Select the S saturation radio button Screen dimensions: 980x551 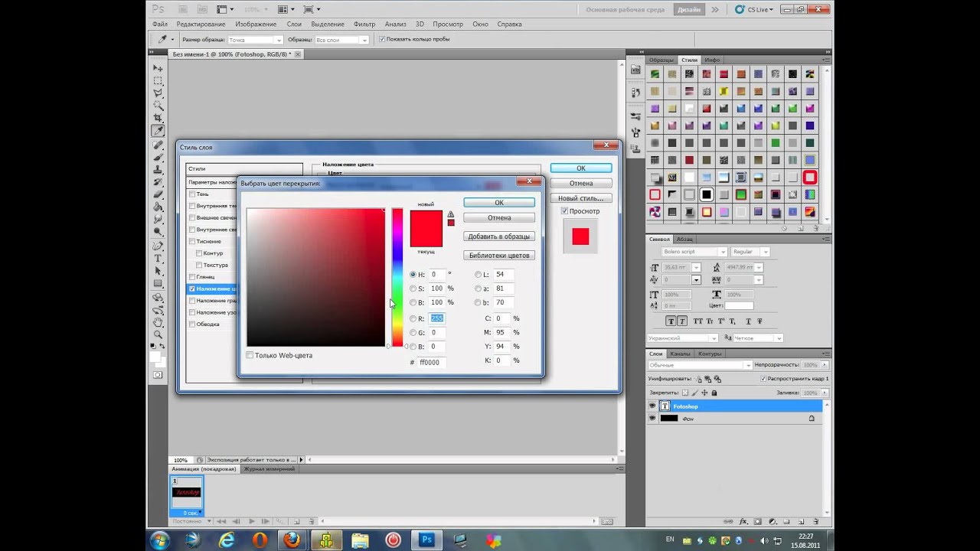click(413, 289)
